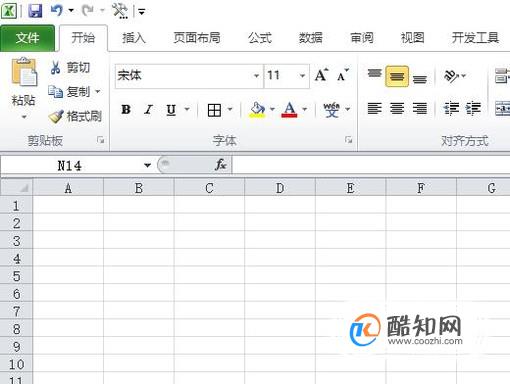Viewport: 510px width, 384px height.
Task: Open the font size 11 dropdown
Action: (302, 76)
